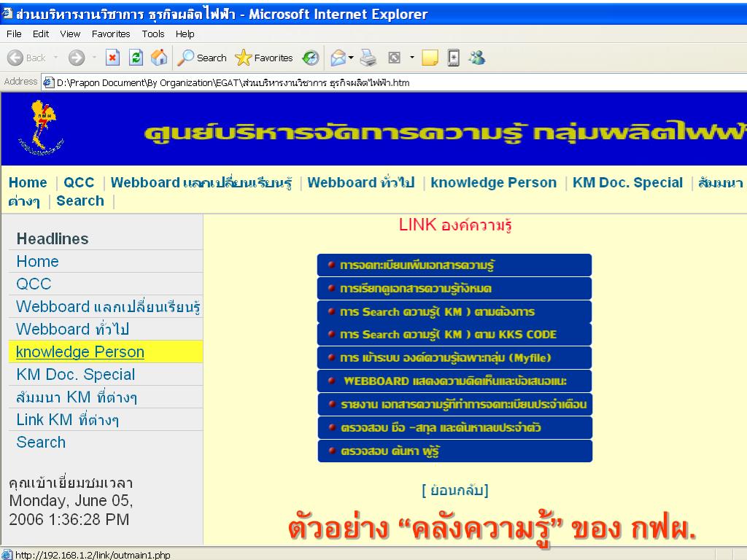Expand the Back history dropdown arrow
Image resolution: width=747 pixels, height=560 pixels.
click(55, 58)
